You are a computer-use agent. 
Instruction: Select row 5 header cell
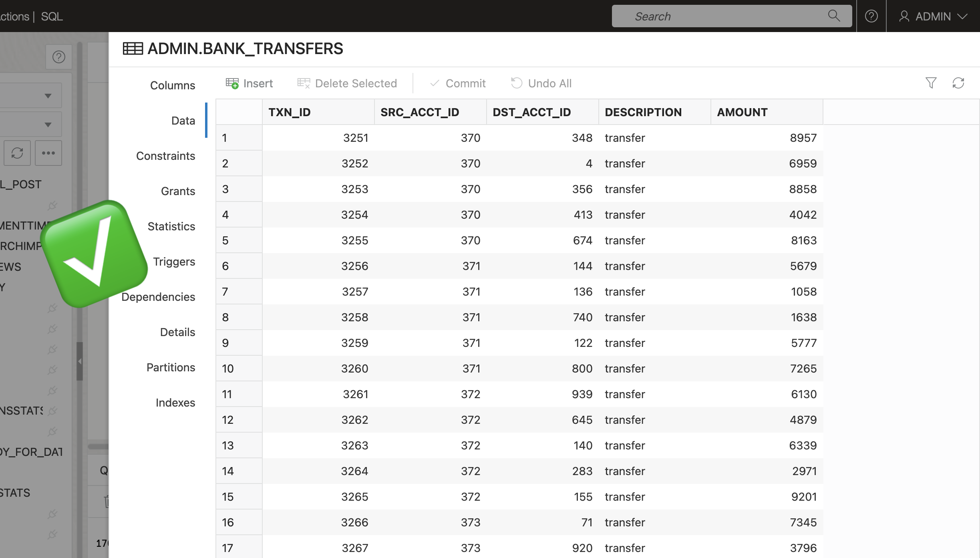coord(239,240)
